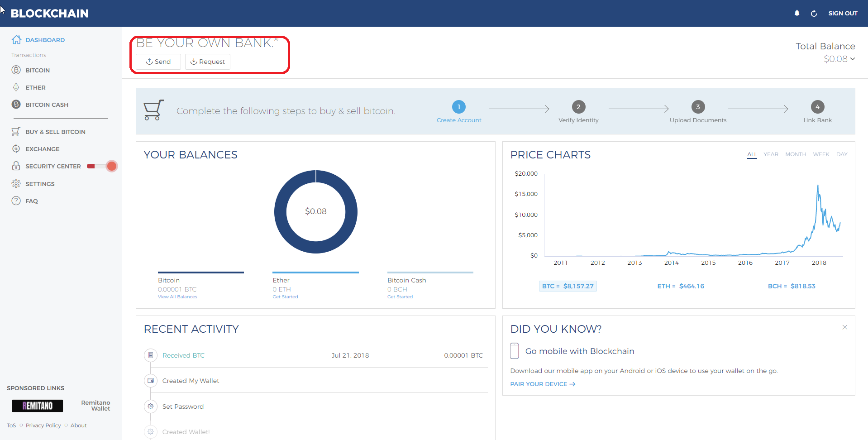
Task: Click the Exchange swap icon
Action: [x=16, y=148]
